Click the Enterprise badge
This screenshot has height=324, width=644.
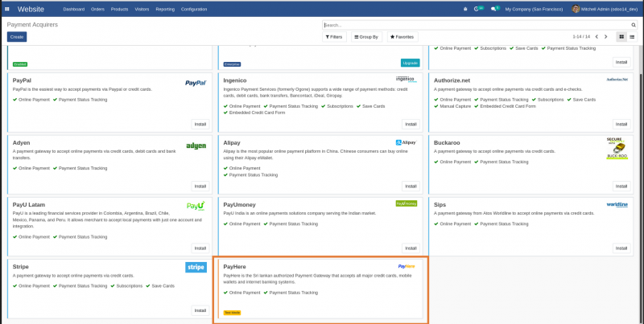[232, 64]
